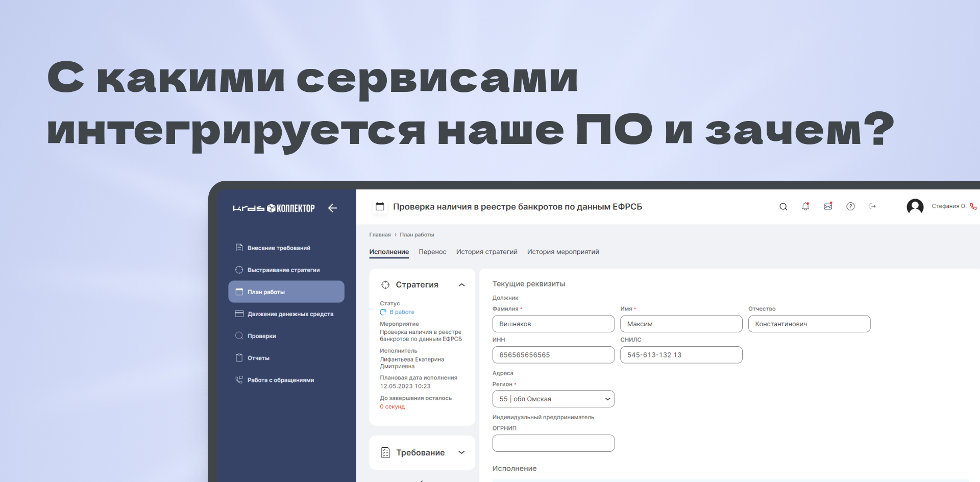The image size is (980, 482).
Task: Click the logout icon
Action: [x=873, y=206]
